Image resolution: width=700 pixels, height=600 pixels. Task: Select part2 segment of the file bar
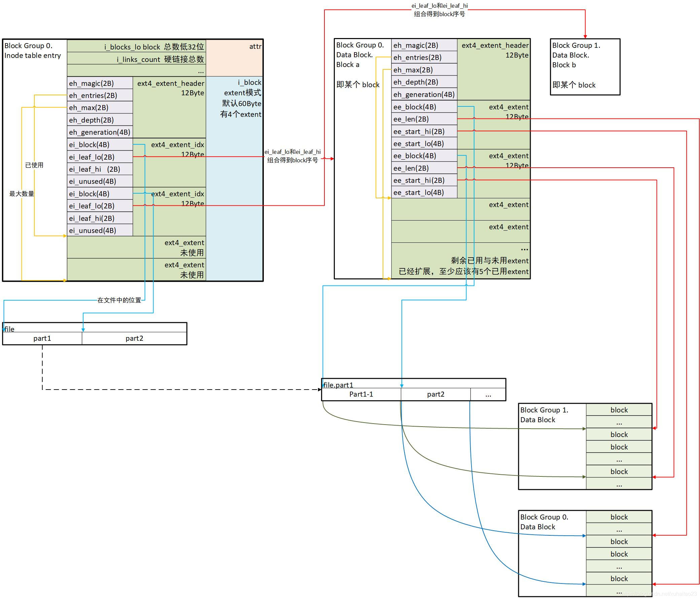(135, 338)
